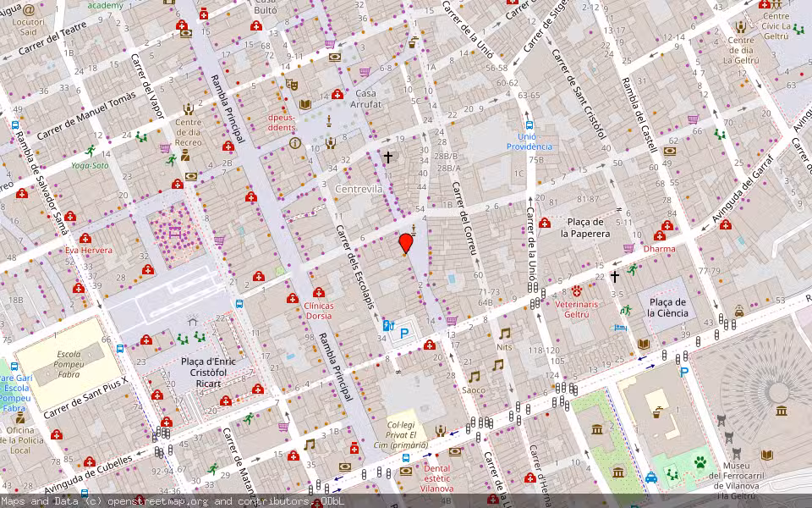Click the music note icon above Saoco

[474, 377]
